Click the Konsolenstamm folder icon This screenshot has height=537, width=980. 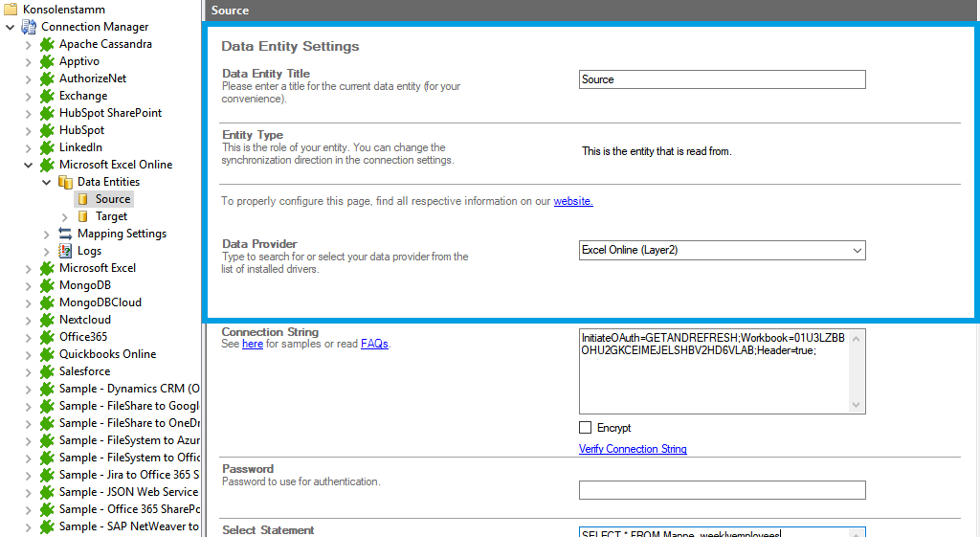coord(11,10)
